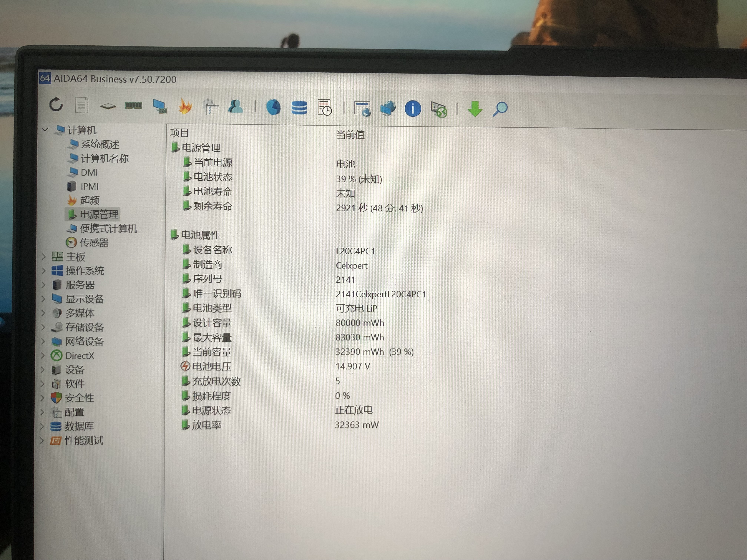Launch the flame stability test icon
747x560 pixels.
(185, 106)
